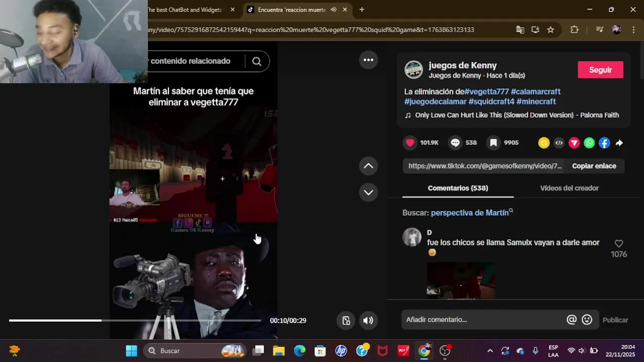Image resolution: width=644 pixels, height=362 pixels.
Task: Click taskbar Buscar search box
Action: (195, 350)
